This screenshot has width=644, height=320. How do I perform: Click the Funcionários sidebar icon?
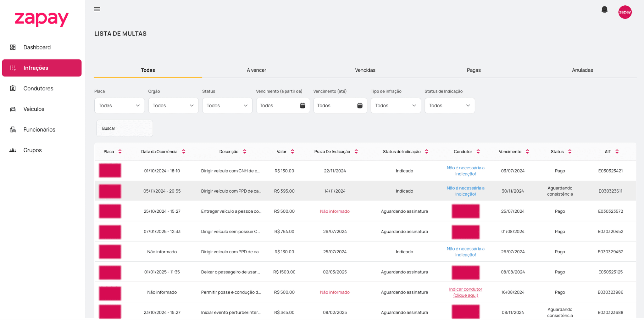13,130
